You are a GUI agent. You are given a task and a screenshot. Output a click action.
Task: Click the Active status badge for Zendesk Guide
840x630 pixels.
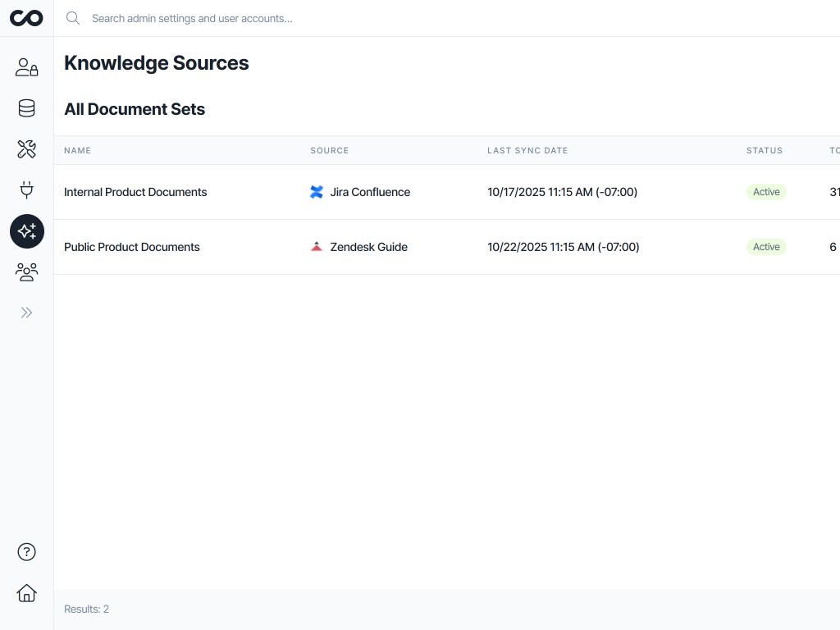(x=765, y=246)
